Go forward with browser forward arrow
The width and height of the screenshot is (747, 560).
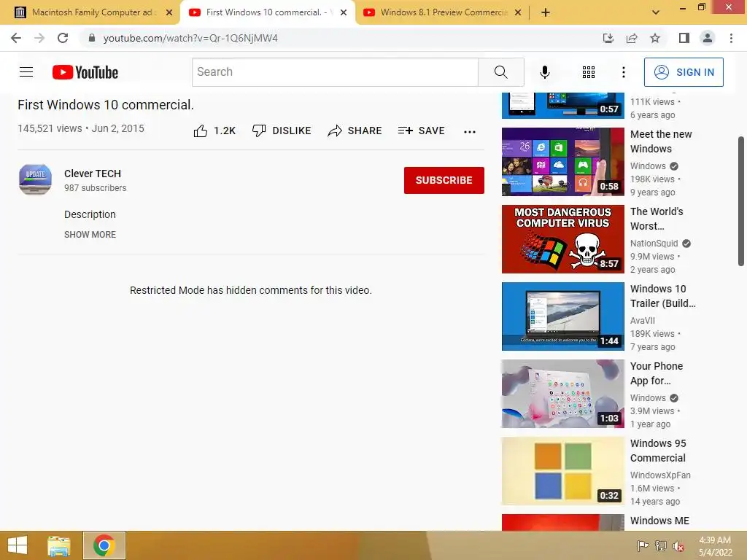[39, 38]
